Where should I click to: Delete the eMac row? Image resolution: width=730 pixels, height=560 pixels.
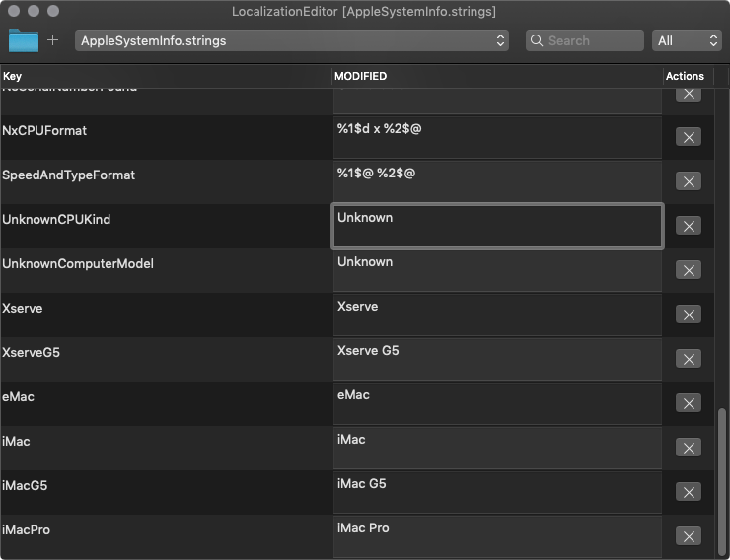click(x=689, y=403)
